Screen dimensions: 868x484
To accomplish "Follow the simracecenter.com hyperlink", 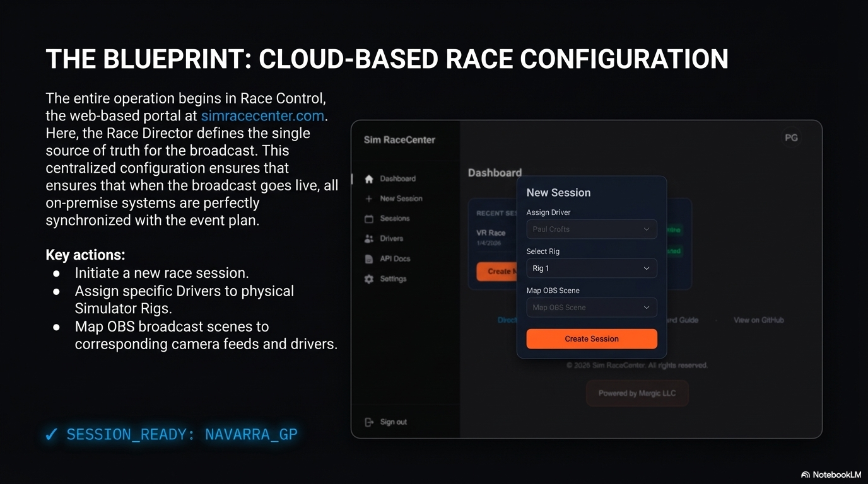I will (x=262, y=115).
